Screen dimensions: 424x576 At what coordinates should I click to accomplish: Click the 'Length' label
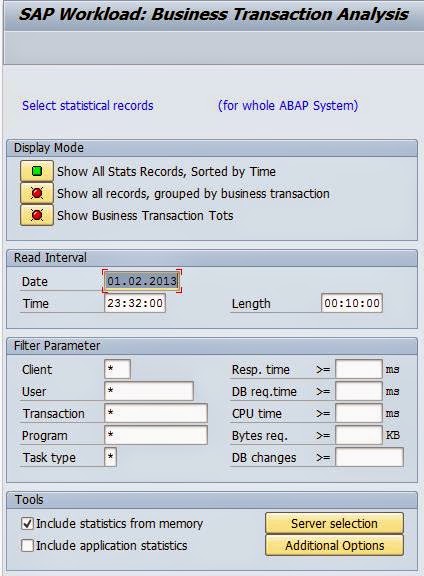(251, 304)
